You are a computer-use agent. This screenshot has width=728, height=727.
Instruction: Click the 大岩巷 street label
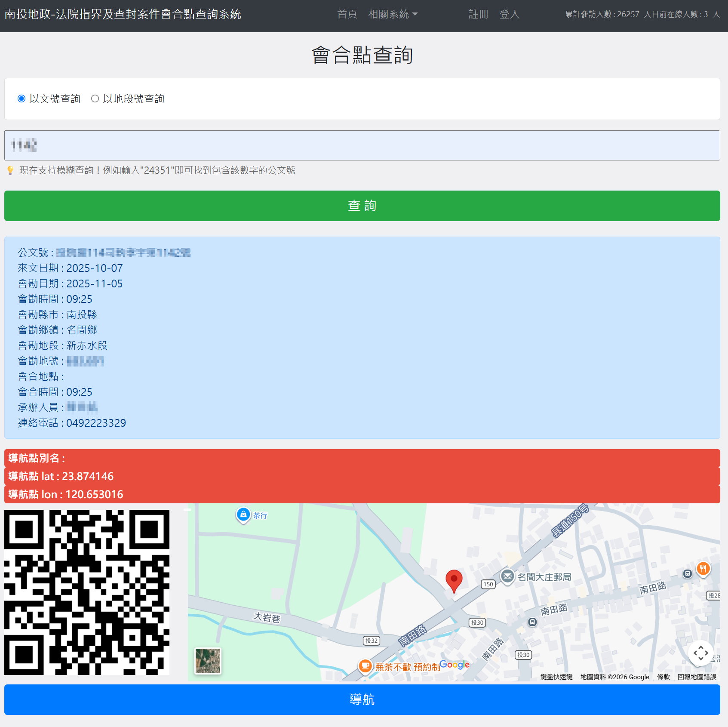tap(267, 618)
